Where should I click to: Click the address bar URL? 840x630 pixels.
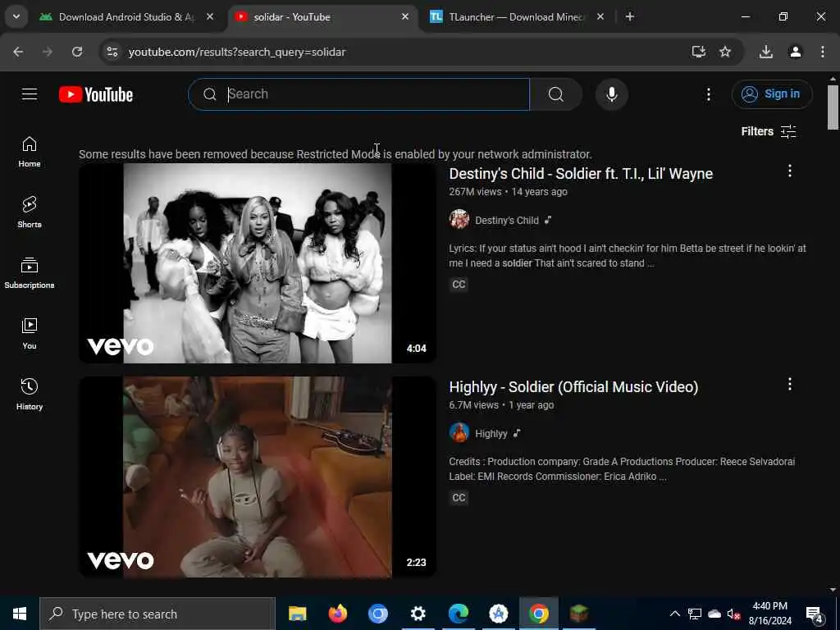pyautogui.click(x=237, y=52)
